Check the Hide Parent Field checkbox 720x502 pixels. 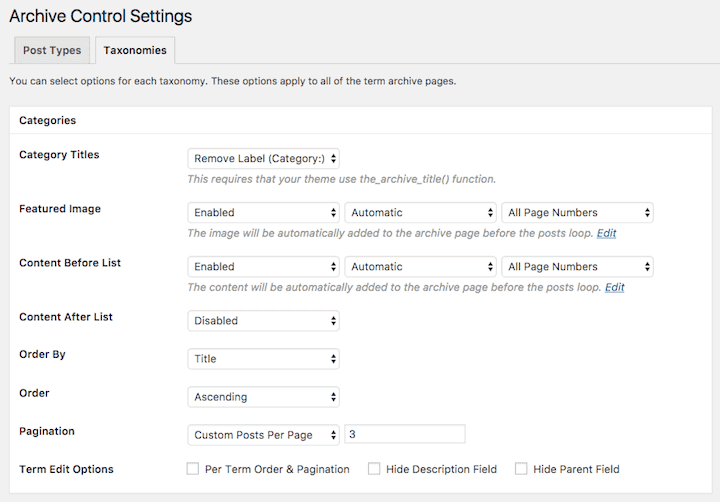click(x=521, y=469)
